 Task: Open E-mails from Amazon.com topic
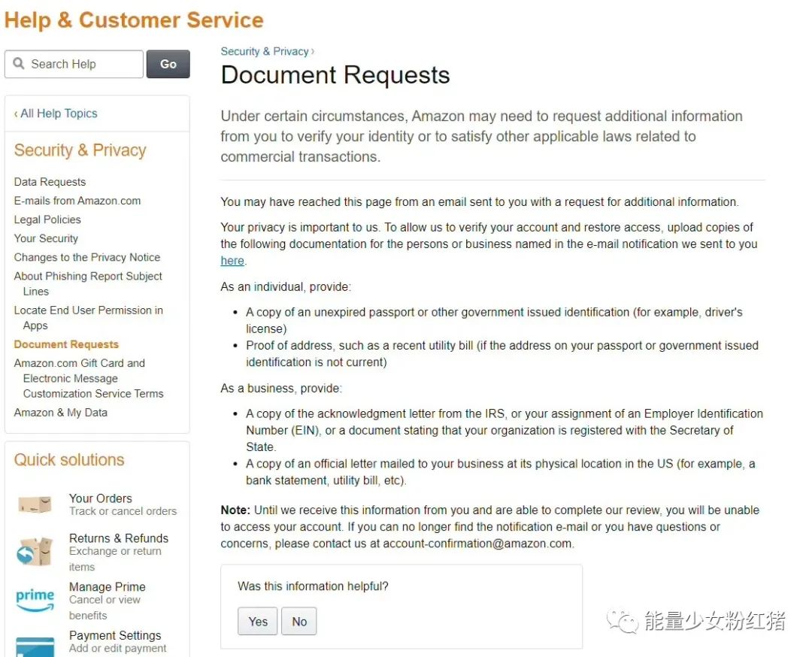(77, 201)
